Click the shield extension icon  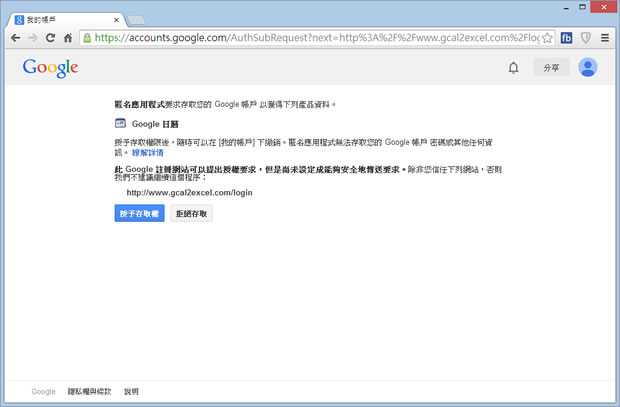586,38
